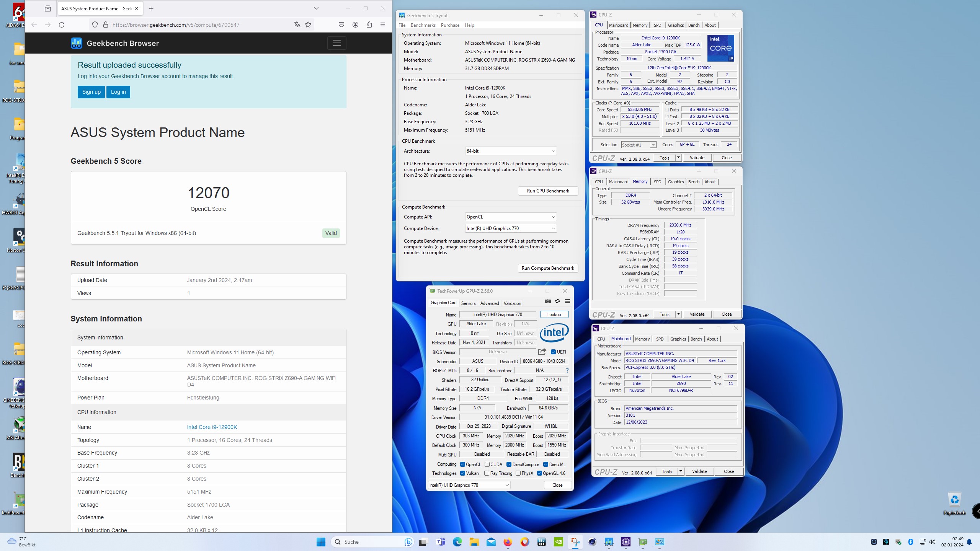Screen dimensions: 980x551
Task: Toggle the DirectML checkbox in GPU-Z
Action: pos(546,464)
